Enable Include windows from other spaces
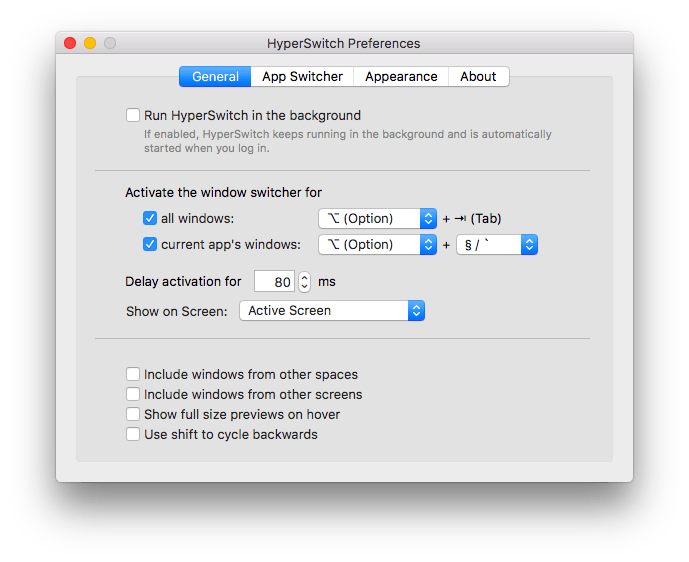Image resolution: width=689 pixels, height=562 pixels. (x=133, y=375)
